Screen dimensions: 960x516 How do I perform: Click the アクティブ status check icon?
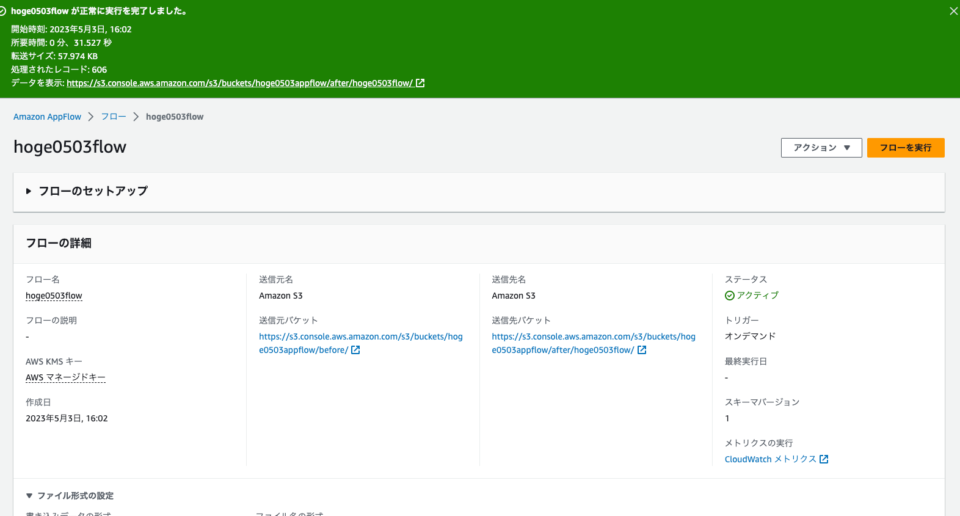point(729,296)
